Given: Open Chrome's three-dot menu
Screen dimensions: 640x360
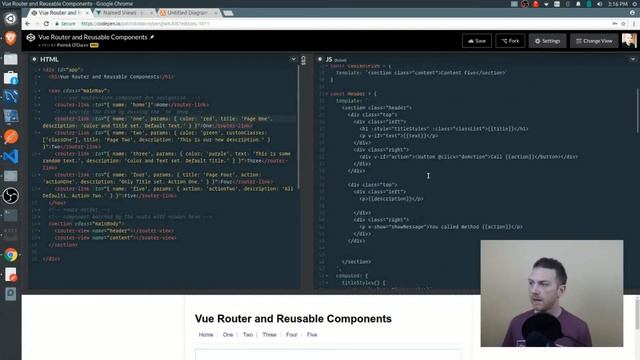Looking at the screenshot, I should [x=634, y=24].
